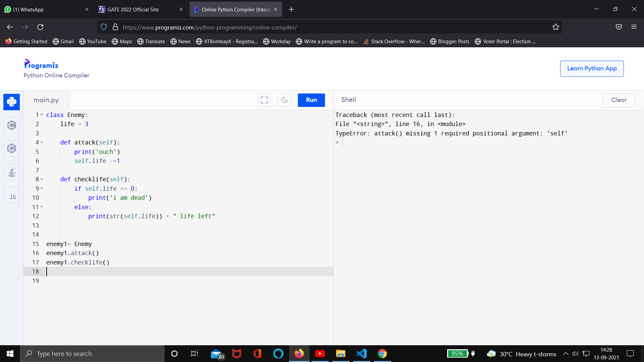Select the Python language icon in sidebar

tap(11, 102)
